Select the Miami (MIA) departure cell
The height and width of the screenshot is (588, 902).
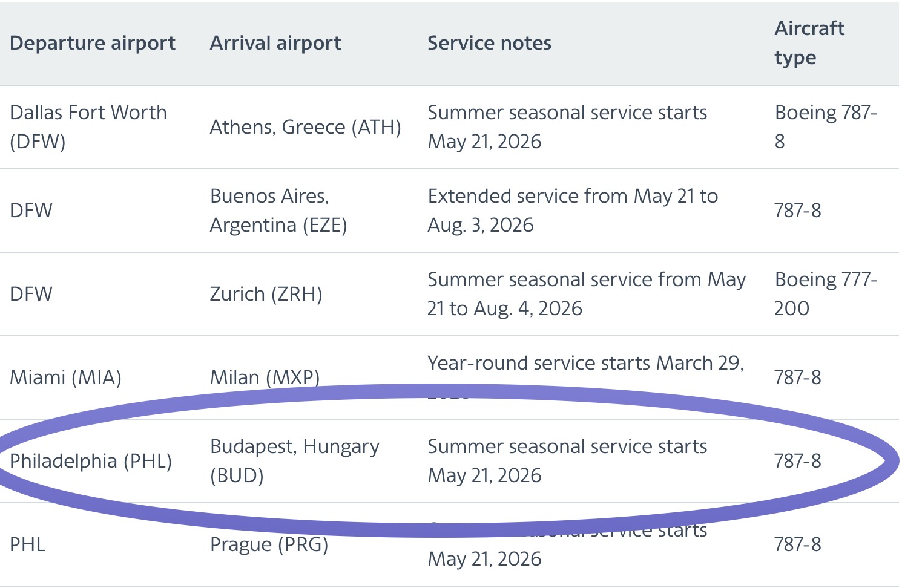pyautogui.click(x=65, y=377)
